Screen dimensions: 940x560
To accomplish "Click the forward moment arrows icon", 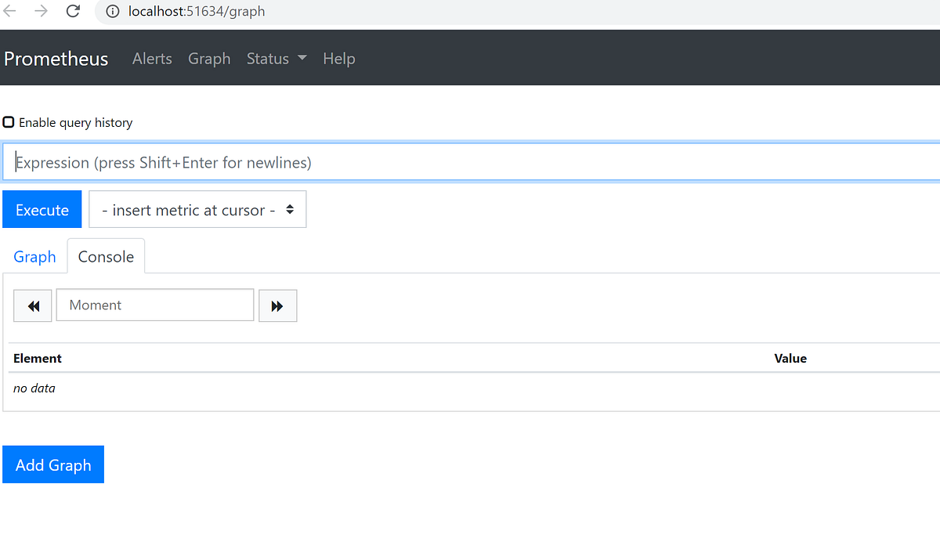I will (x=277, y=305).
